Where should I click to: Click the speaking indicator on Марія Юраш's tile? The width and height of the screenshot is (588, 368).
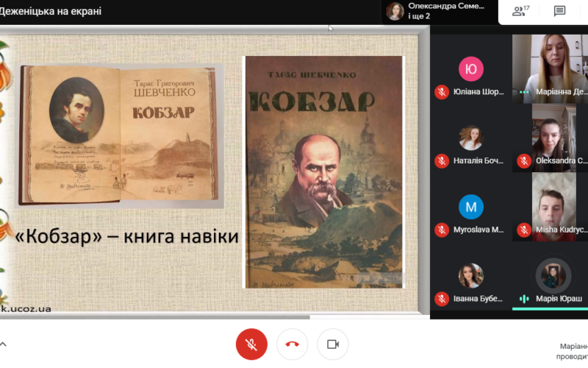tap(524, 299)
